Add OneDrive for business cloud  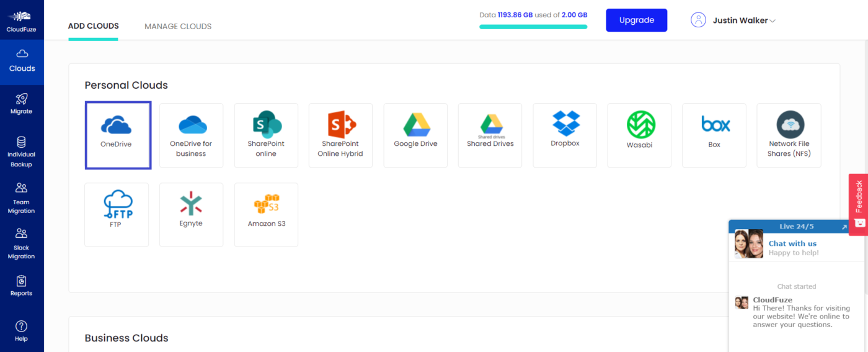pos(191,135)
